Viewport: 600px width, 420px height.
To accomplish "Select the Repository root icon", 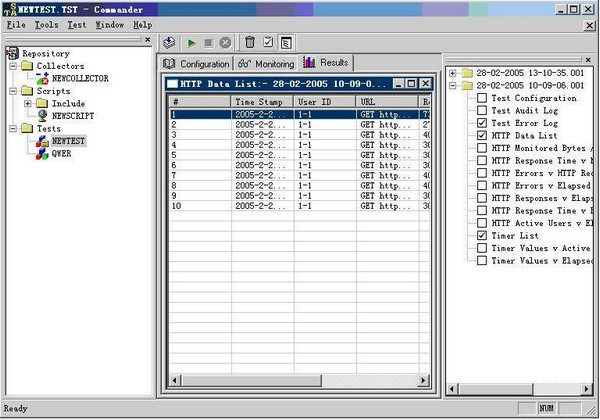I will point(13,53).
